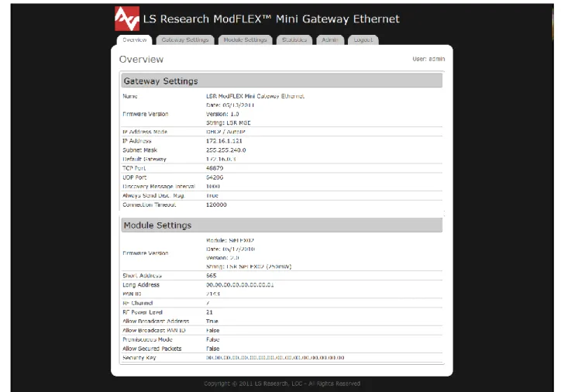This screenshot has height=392, width=561.
Task: Open the Gateway Settings tab
Action: [x=185, y=40]
